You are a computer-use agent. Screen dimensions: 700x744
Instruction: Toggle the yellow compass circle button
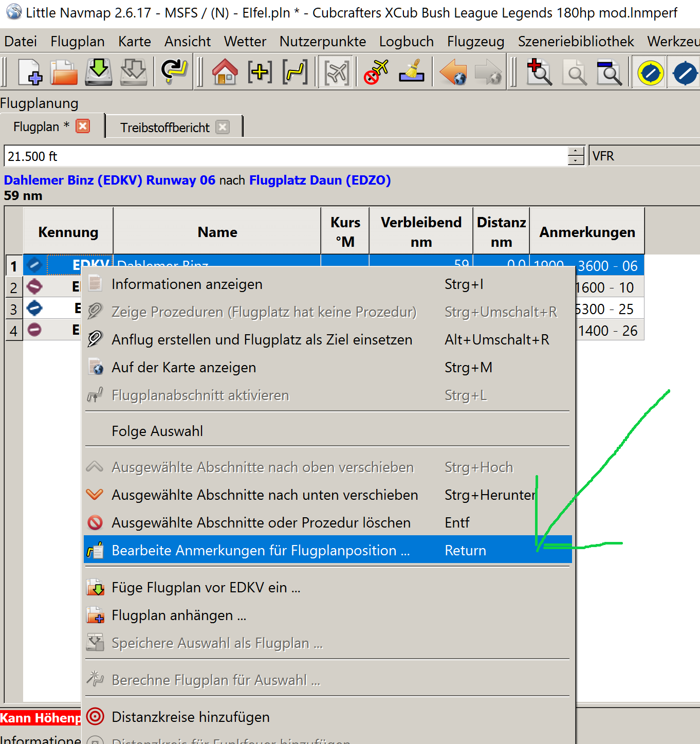pos(650,73)
